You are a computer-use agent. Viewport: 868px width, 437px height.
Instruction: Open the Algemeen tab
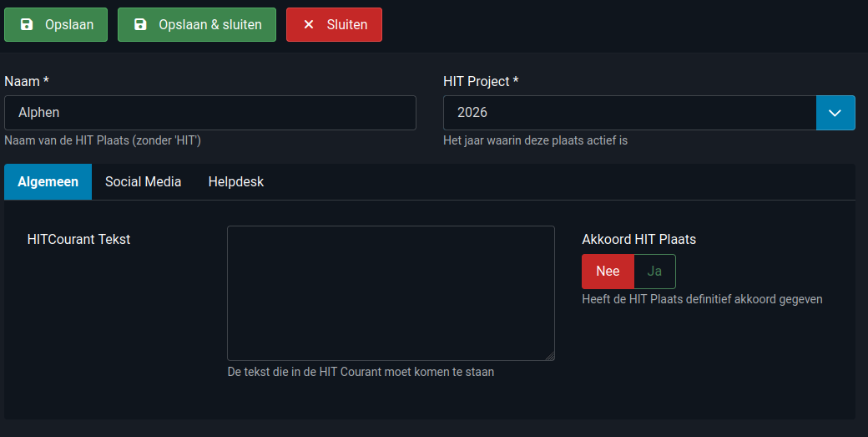48,182
